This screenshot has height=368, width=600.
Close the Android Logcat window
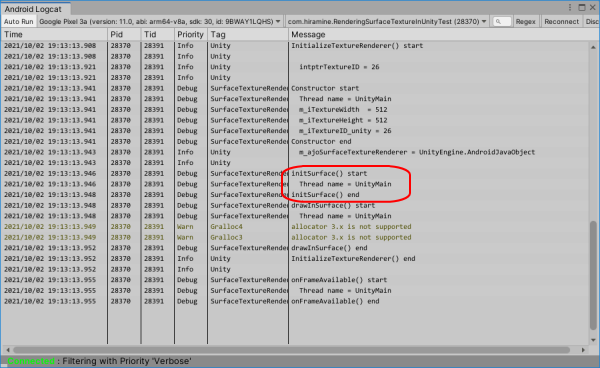click(593, 7)
